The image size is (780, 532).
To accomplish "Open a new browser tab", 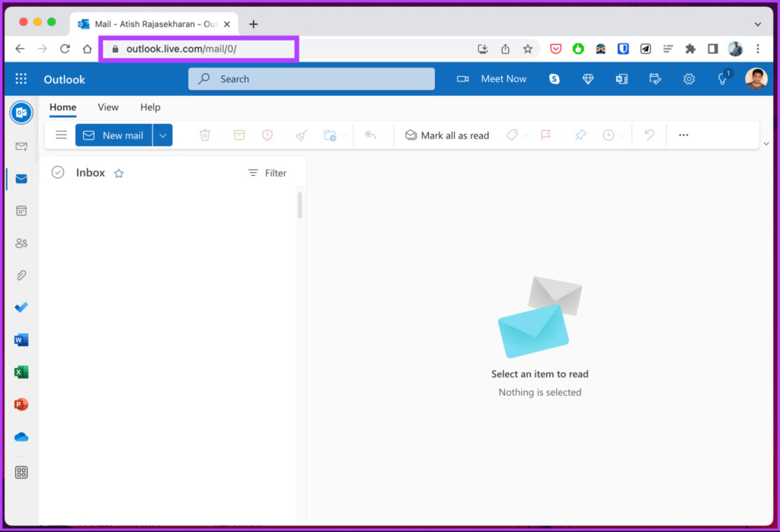I will [x=253, y=24].
